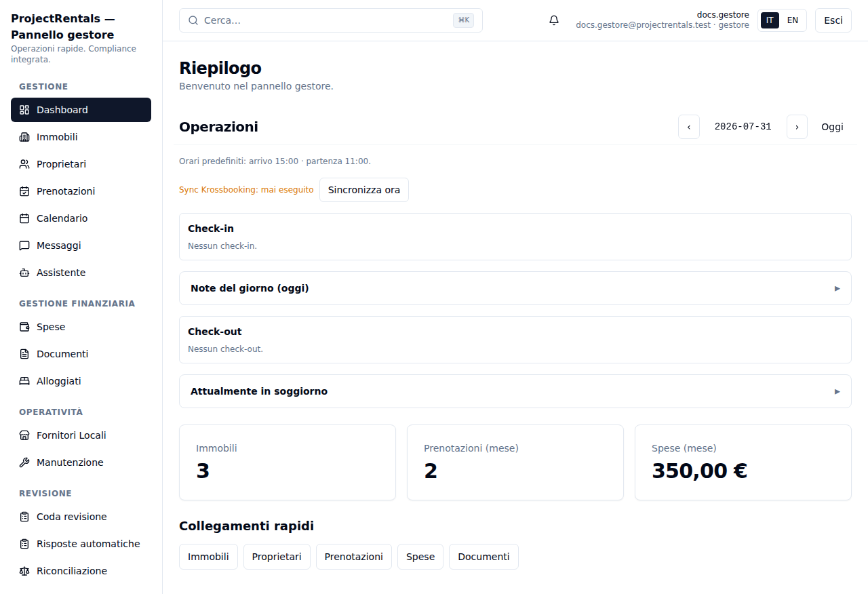Viewport: 868px width, 594px height.
Task: Focus the Cerca search field
Action: 331,20
